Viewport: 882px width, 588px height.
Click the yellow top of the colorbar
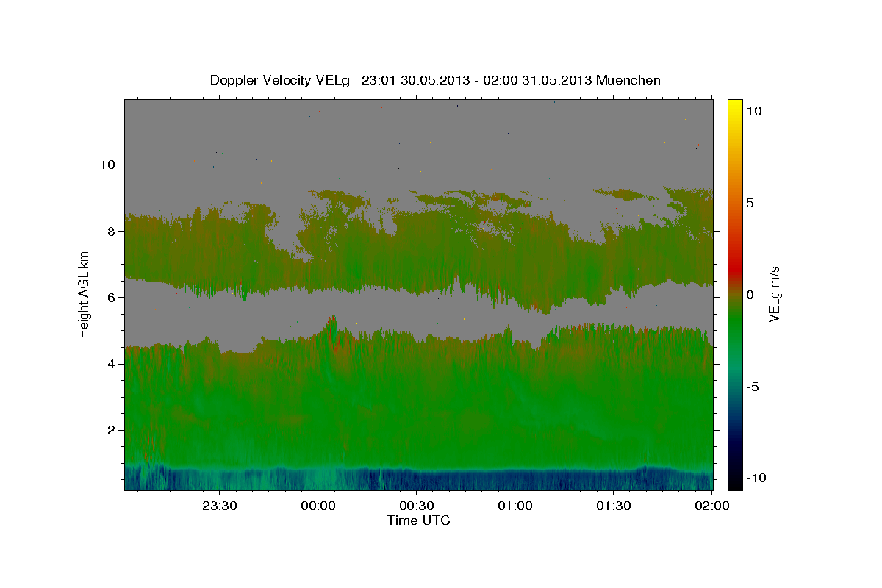[734, 104]
